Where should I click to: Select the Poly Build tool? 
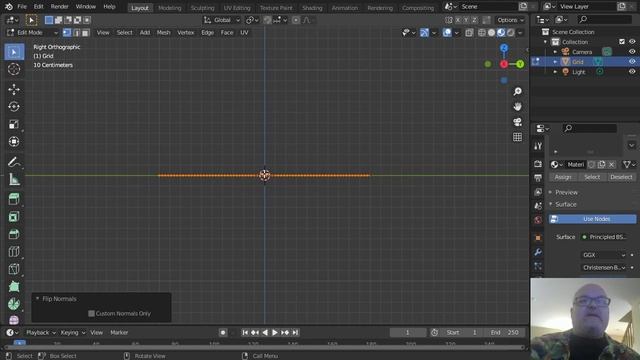coord(14,287)
